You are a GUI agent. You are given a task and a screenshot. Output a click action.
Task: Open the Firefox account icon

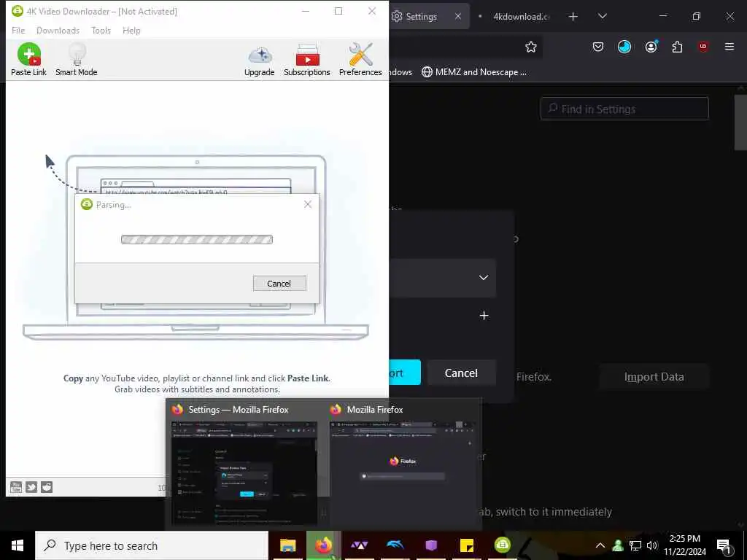click(x=651, y=47)
